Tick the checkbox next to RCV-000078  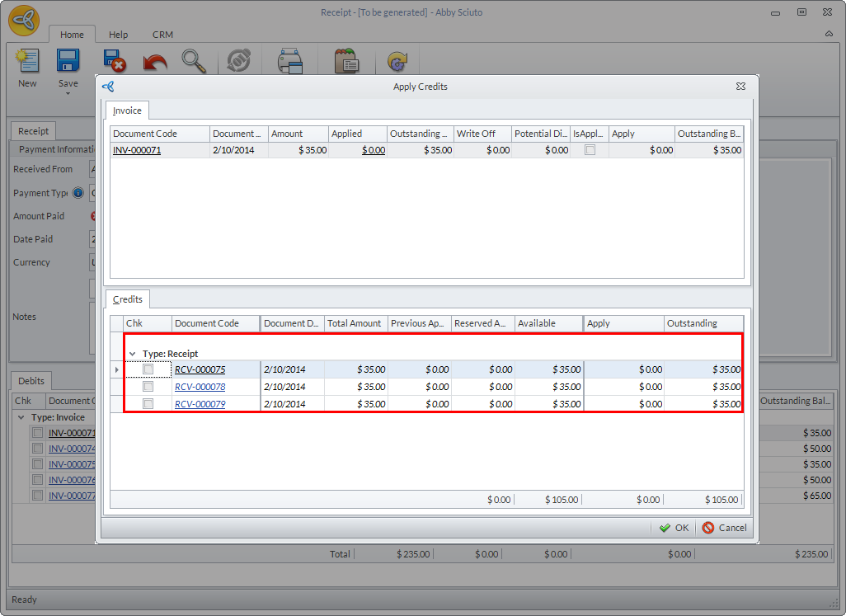click(148, 387)
